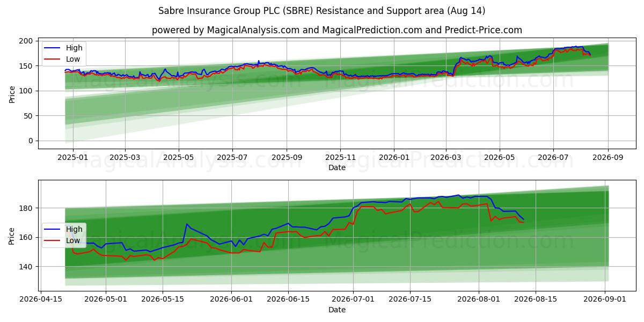Screen dimensions: 644x322
Task: Click the 'Date' x-axis label of top chart
Action: 337,168
